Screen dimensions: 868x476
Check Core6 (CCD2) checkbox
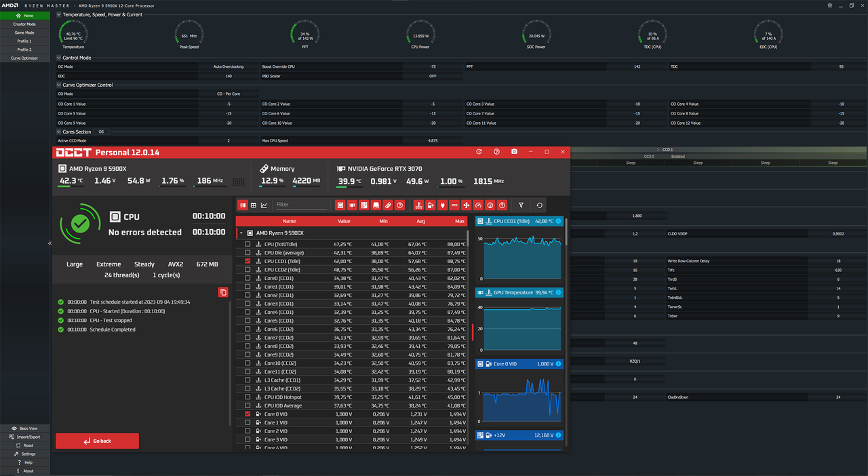click(x=248, y=329)
